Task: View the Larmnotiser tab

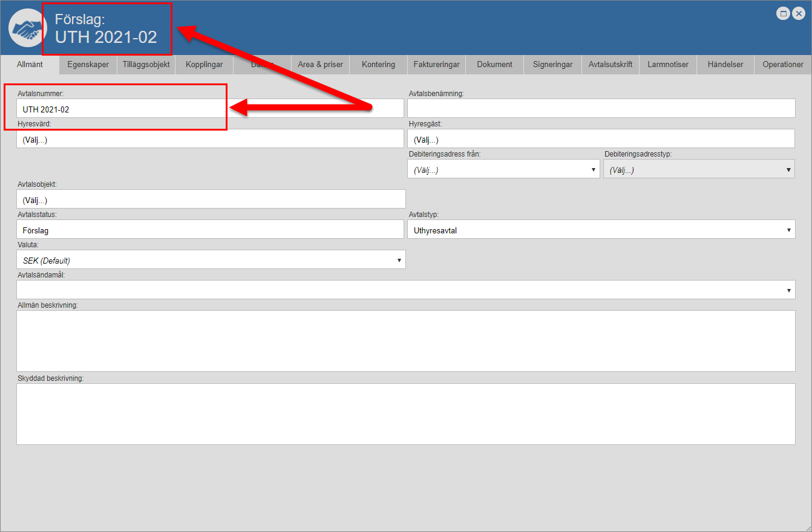Action: [667, 65]
